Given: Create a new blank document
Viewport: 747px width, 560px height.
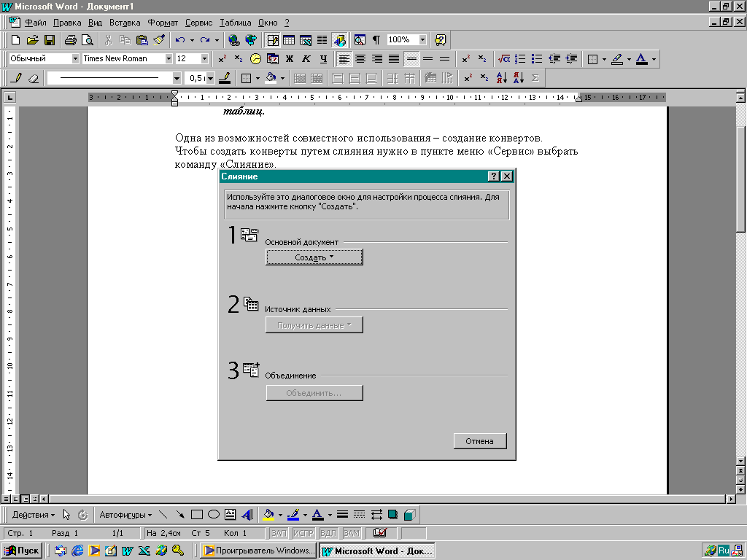Looking at the screenshot, I should pos(16,40).
